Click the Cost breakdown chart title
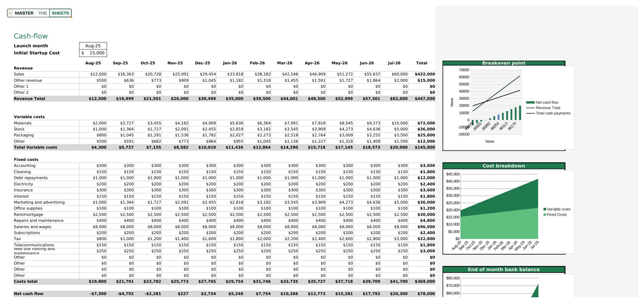 (x=504, y=166)
